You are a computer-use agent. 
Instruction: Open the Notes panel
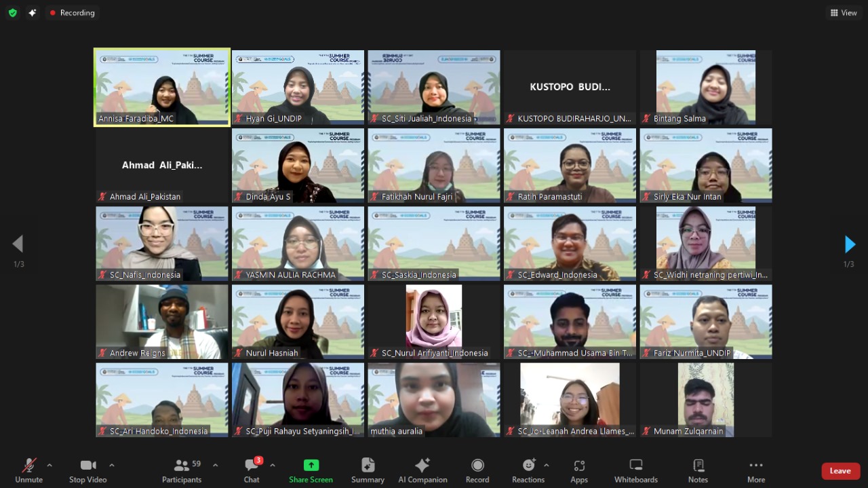[x=698, y=470]
